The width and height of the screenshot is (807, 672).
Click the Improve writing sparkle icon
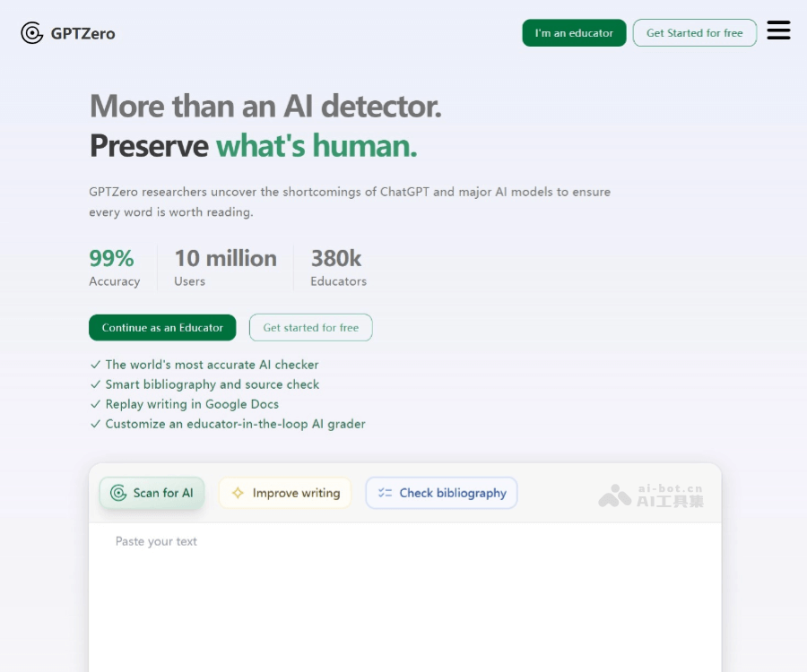coord(238,493)
